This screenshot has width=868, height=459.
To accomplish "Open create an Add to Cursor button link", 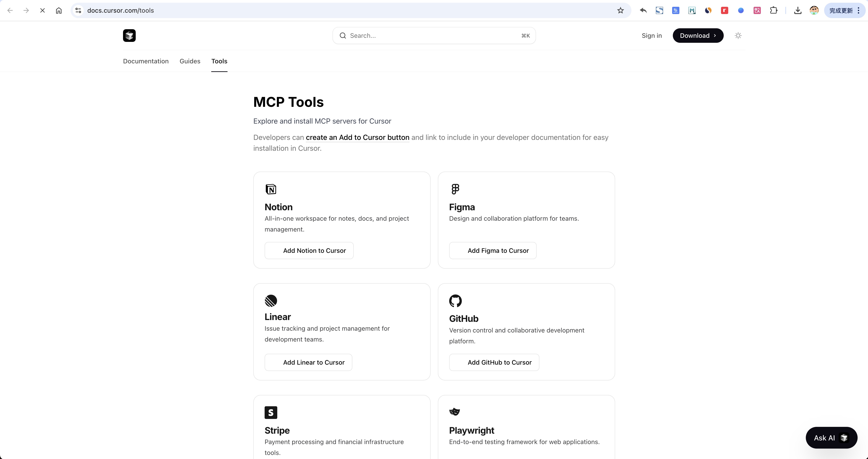I will point(358,137).
